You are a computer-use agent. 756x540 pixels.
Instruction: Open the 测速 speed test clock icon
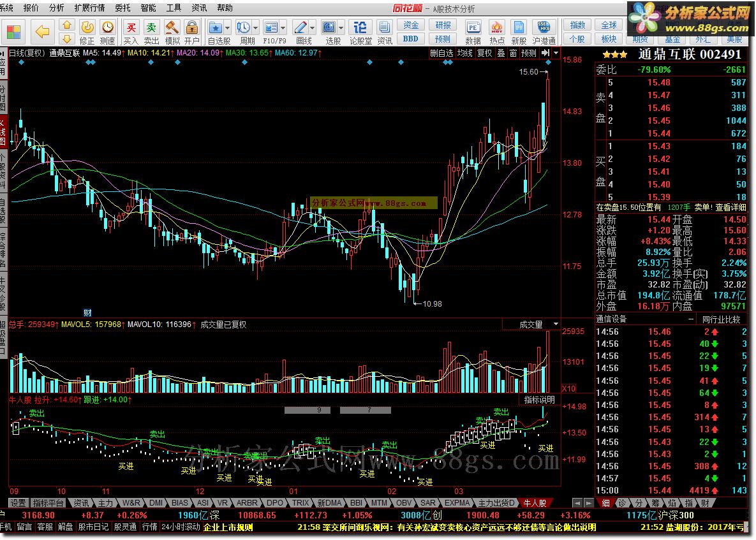coord(108,33)
